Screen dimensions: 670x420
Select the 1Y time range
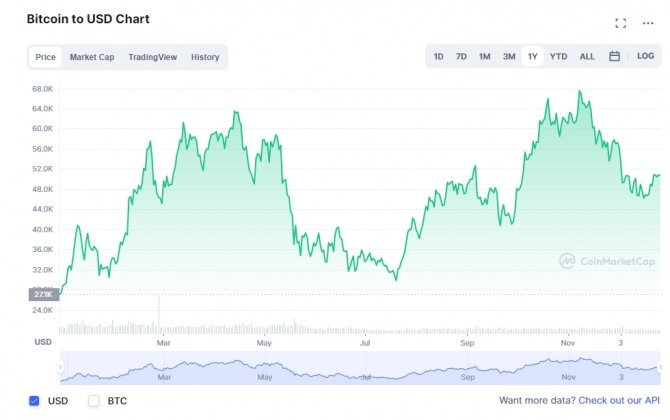[533, 57]
